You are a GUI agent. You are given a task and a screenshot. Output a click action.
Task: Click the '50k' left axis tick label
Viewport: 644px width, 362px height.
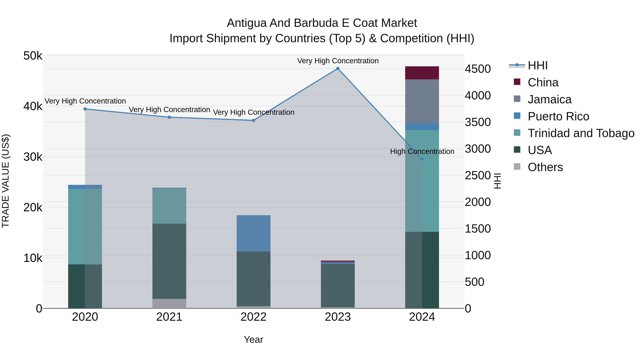(x=33, y=56)
